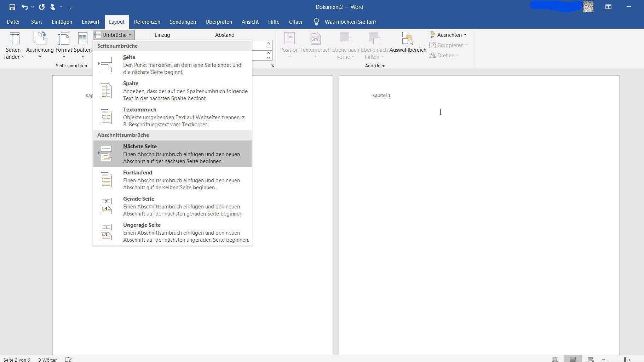The image size is (644, 362).
Task: Open the Seite einrichten dialog launcher
Action: (x=272, y=65)
